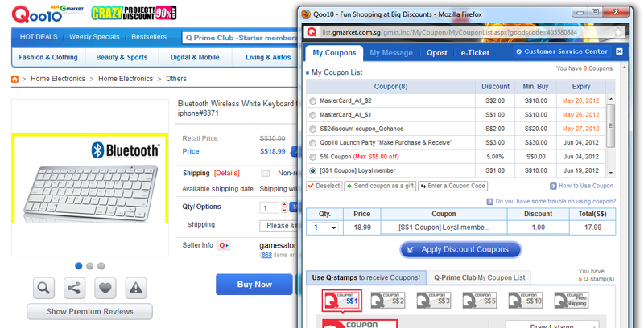Select MasterCard_All_$2 coupon radio button
Image resolution: width=644 pixels, height=328 pixels.
312,100
